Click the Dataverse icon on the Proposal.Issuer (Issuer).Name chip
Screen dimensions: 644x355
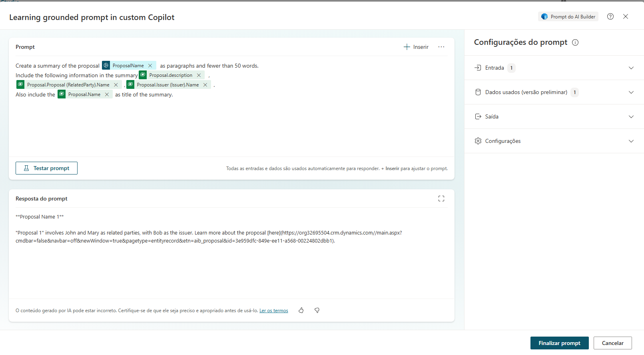pyautogui.click(x=130, y=84)
